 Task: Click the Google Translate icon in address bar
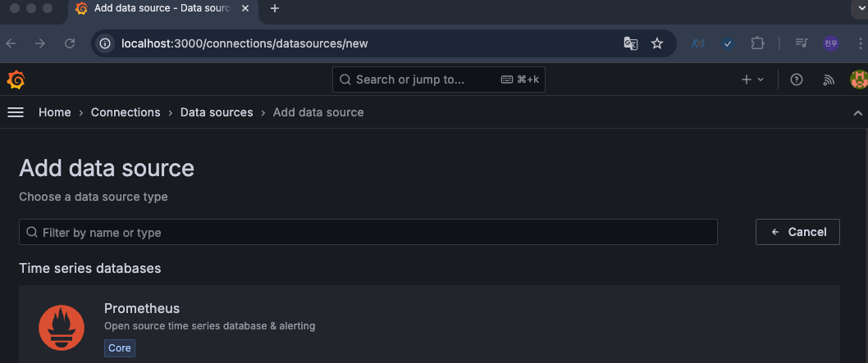tap(631, 43)
